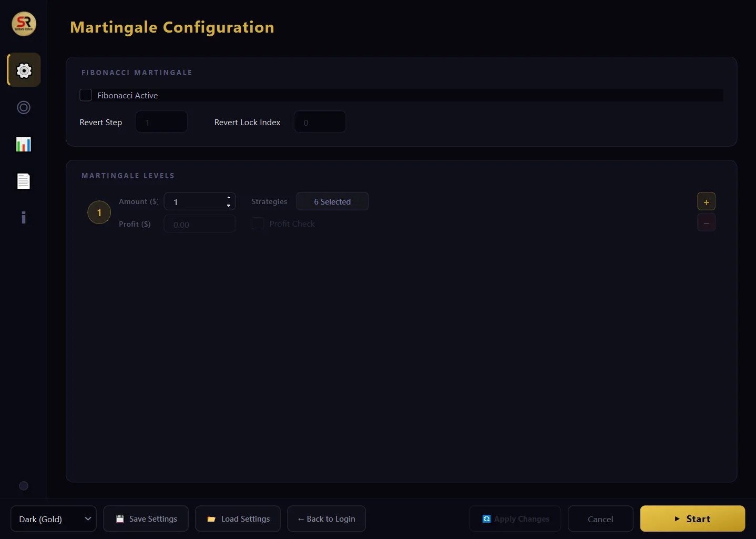Decrease Amount with the down stepper arrow
Image resolution: width=756 pixels, height=539 pixels.
[229, 206]
